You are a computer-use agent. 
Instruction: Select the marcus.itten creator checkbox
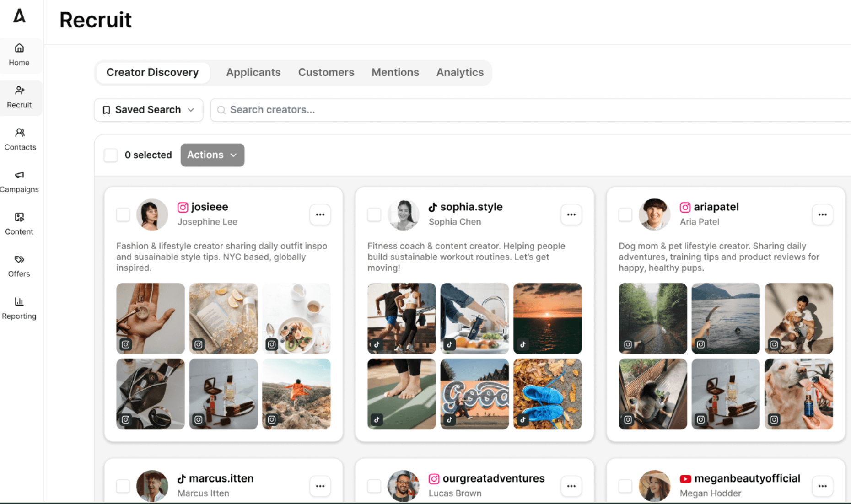click(x=123, y=486)
